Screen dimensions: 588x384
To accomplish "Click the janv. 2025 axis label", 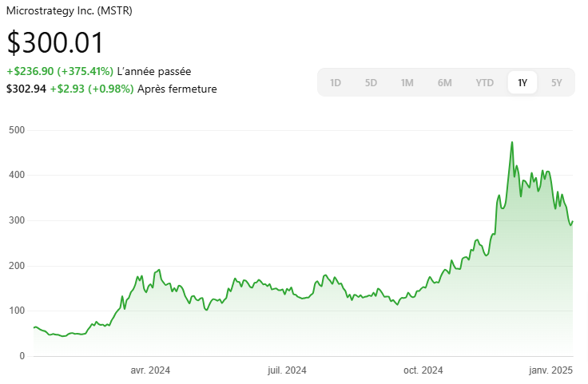I will tap(552, 370).
